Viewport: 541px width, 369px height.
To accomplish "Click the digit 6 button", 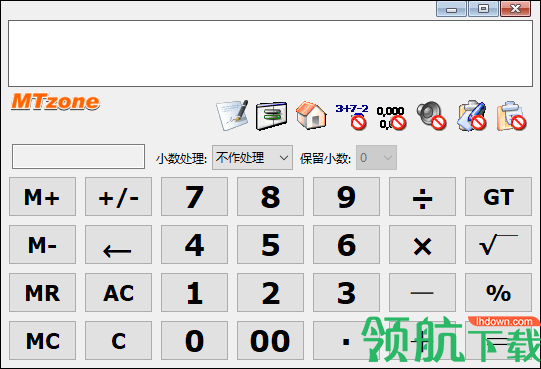I will coord(346,245).
